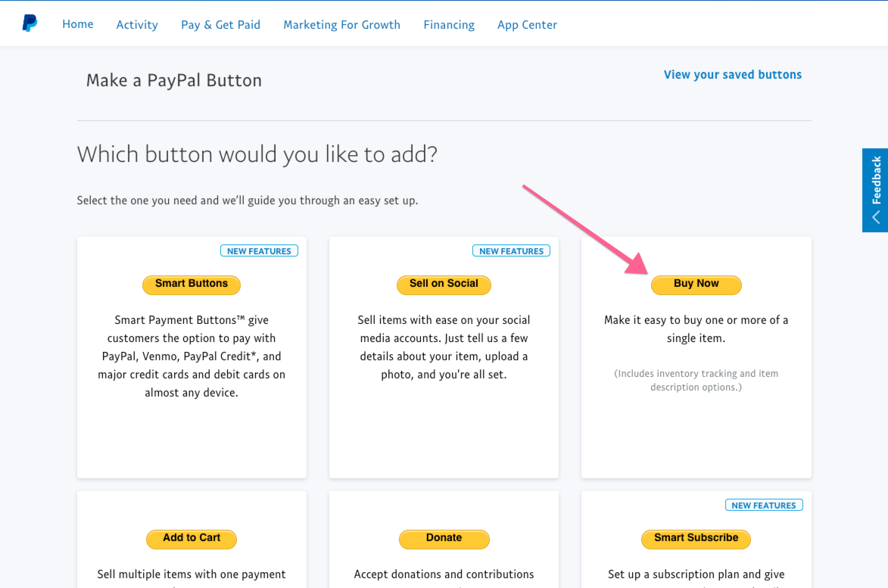The width and height of the screenshot is (888, 588).
Task: Open the Feedback side tab
Action: click(875, 190)
